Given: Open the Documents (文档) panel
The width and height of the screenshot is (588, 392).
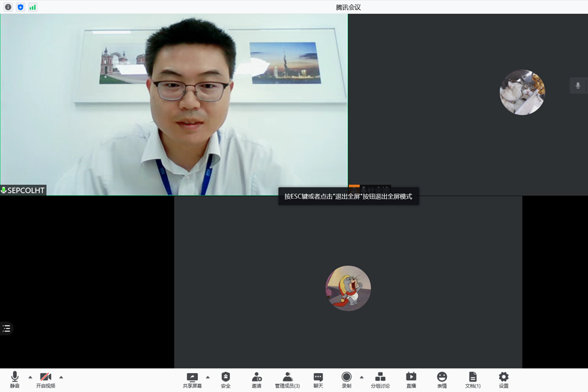Looking at the screenshot, I should [473, 380].
